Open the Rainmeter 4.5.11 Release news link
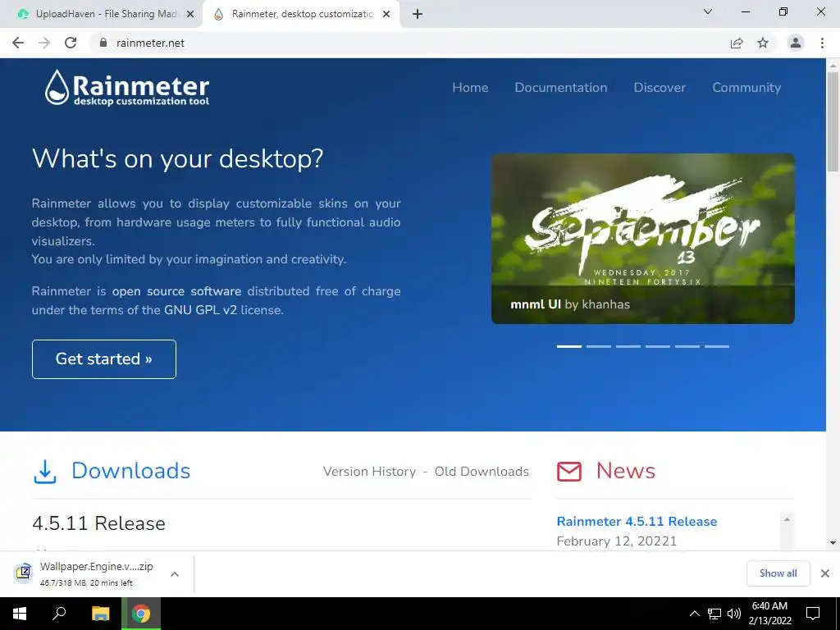This screenshot has height=630, width=840. (x=637, y=521)
